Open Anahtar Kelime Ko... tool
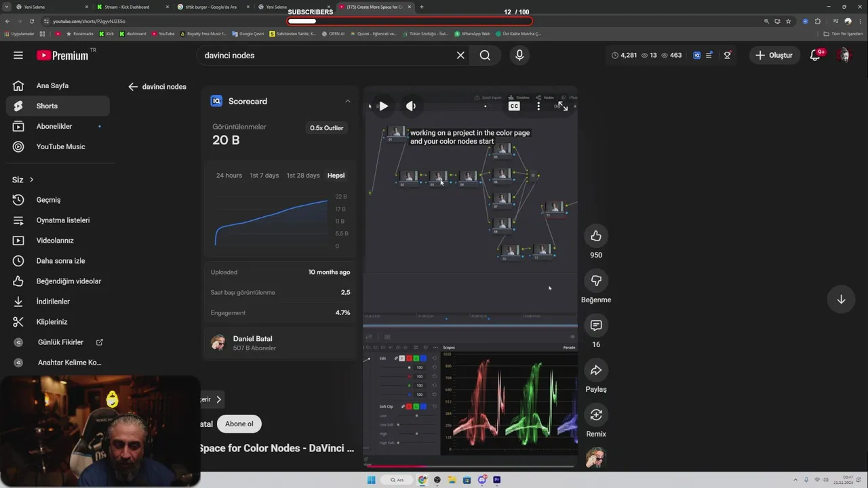 (x=58, y=363)
